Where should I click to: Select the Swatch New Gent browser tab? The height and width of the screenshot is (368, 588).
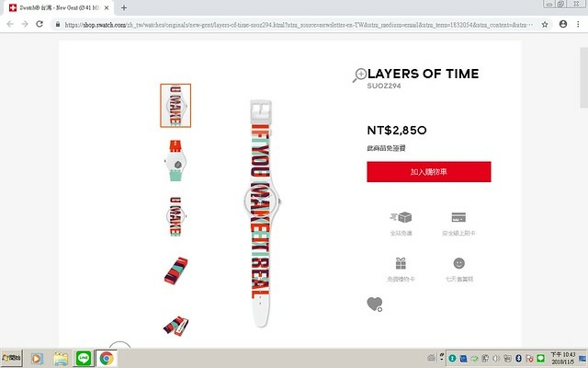[59, 8]
